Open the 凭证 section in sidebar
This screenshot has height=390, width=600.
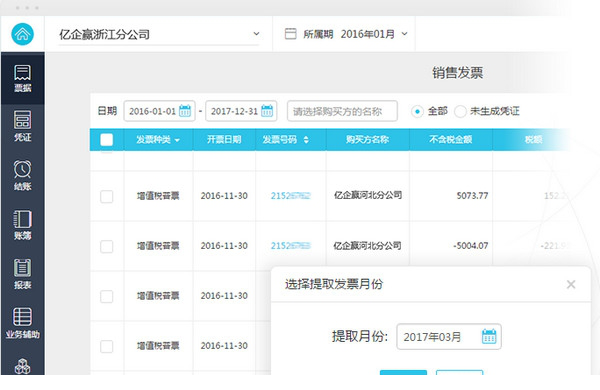23,126
